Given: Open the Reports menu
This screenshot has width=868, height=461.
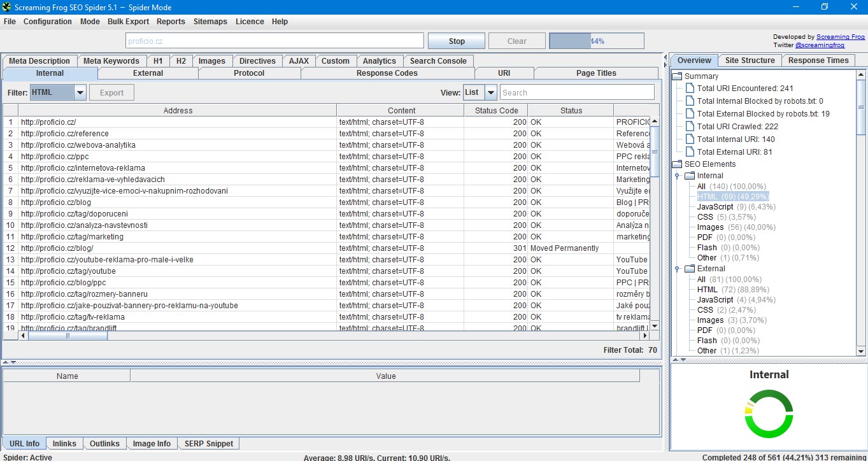Looking at the screenshot, I should 171,22.
